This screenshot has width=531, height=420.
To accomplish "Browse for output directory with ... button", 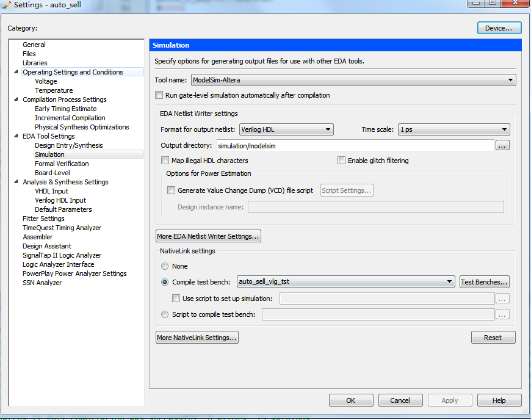I will point(502,146).
